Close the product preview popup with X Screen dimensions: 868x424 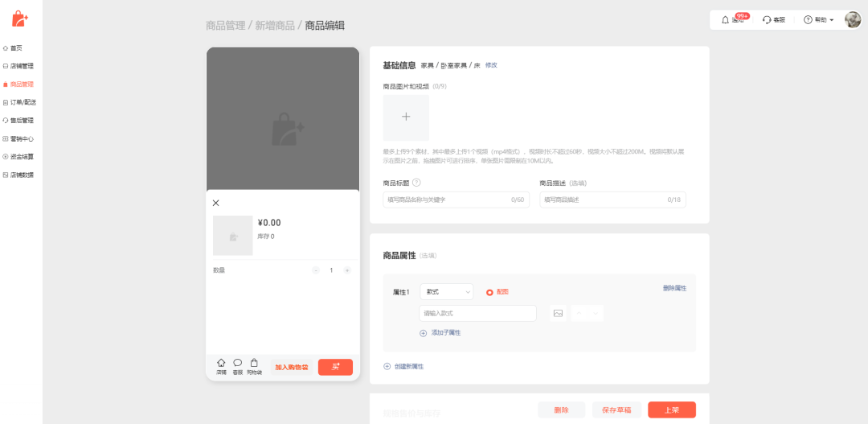pos(215,203)
